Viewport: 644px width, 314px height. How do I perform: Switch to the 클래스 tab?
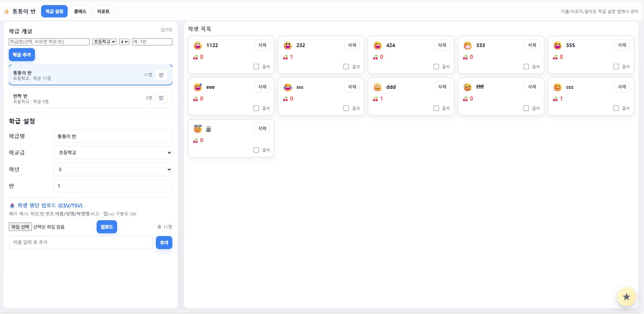click(x=80, y=11)
